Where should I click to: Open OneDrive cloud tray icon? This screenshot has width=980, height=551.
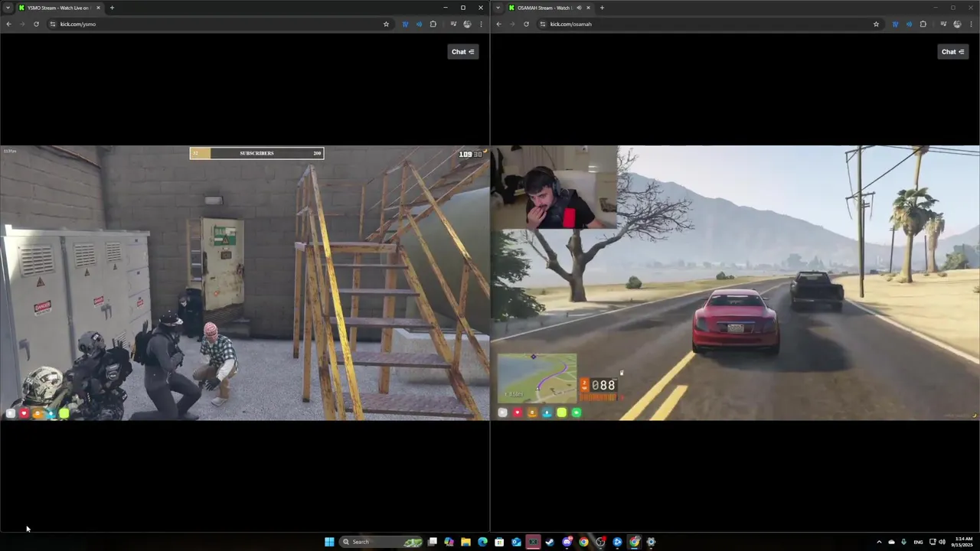(891, 542)
